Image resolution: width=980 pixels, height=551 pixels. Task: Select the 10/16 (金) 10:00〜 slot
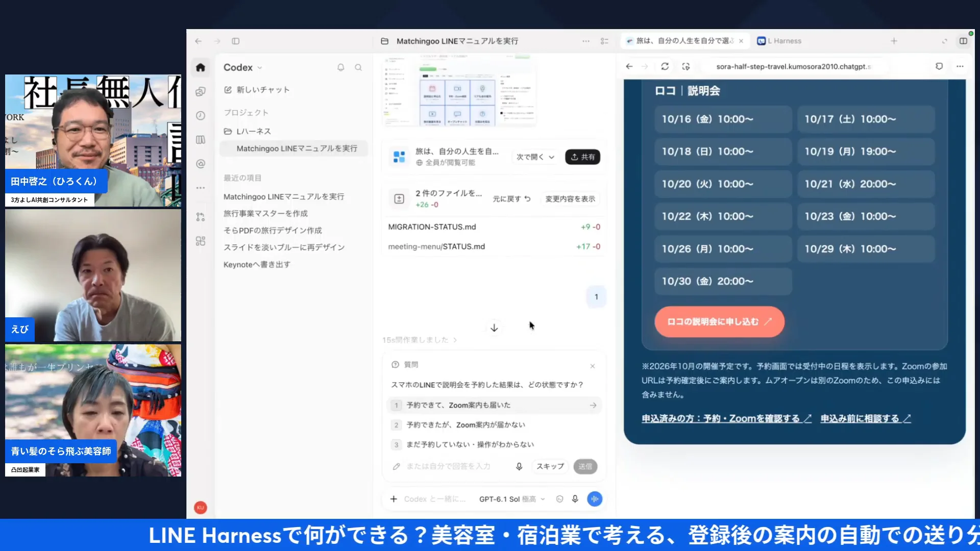723,119
